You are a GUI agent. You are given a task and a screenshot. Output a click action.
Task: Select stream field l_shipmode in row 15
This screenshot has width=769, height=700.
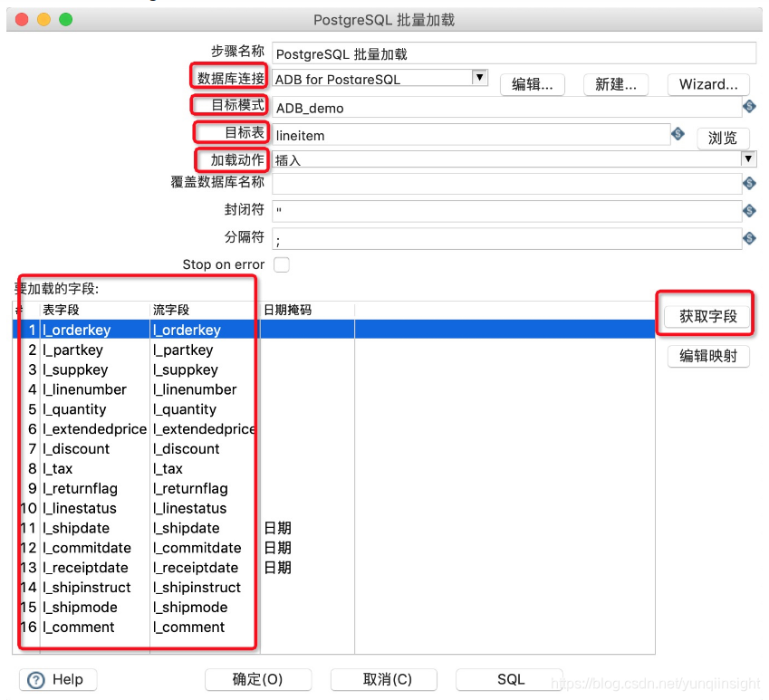coord(190,607)
